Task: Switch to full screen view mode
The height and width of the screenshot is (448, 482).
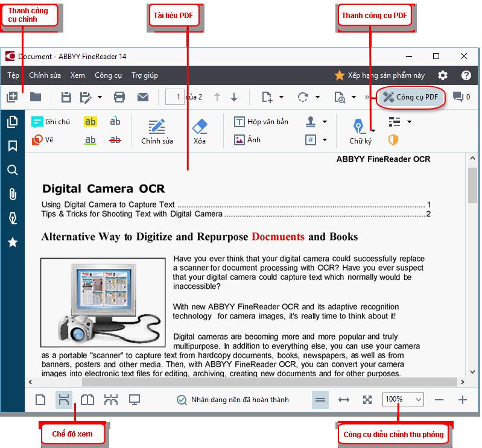Action: 135,400
